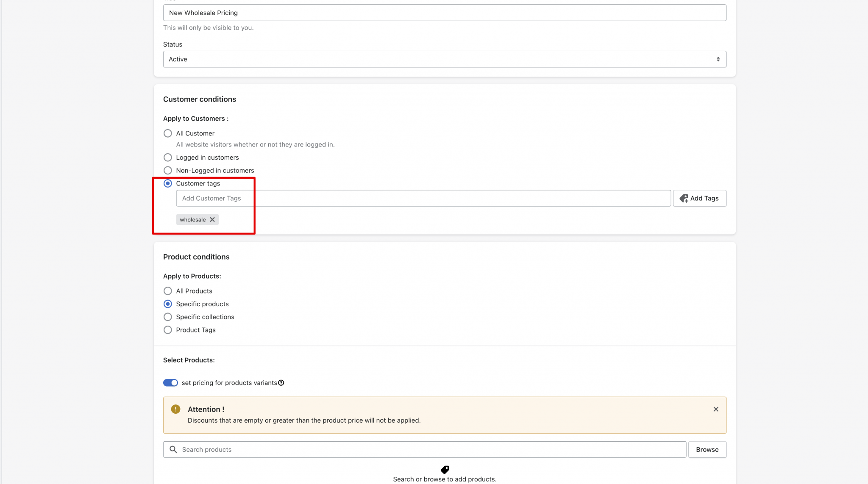This screenshot has width=868, height=484.
Task: Pick the Product Tags radio option
Action: pos(168,330)
